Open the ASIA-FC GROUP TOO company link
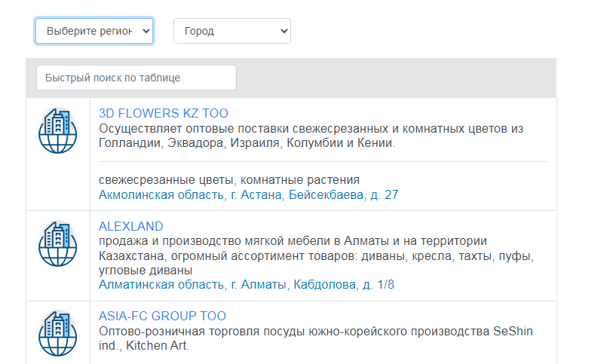 (x=162, y=316)
